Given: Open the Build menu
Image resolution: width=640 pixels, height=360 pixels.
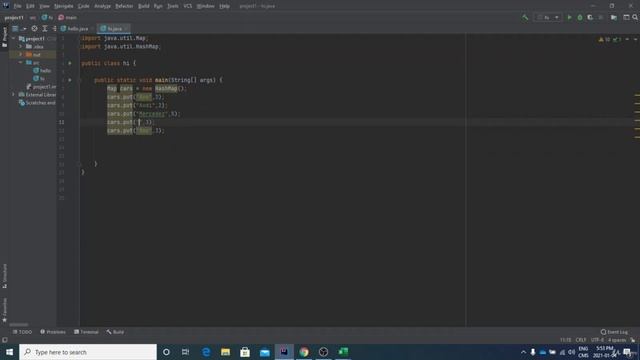Looking at the screenshot, I should point(144,6).
